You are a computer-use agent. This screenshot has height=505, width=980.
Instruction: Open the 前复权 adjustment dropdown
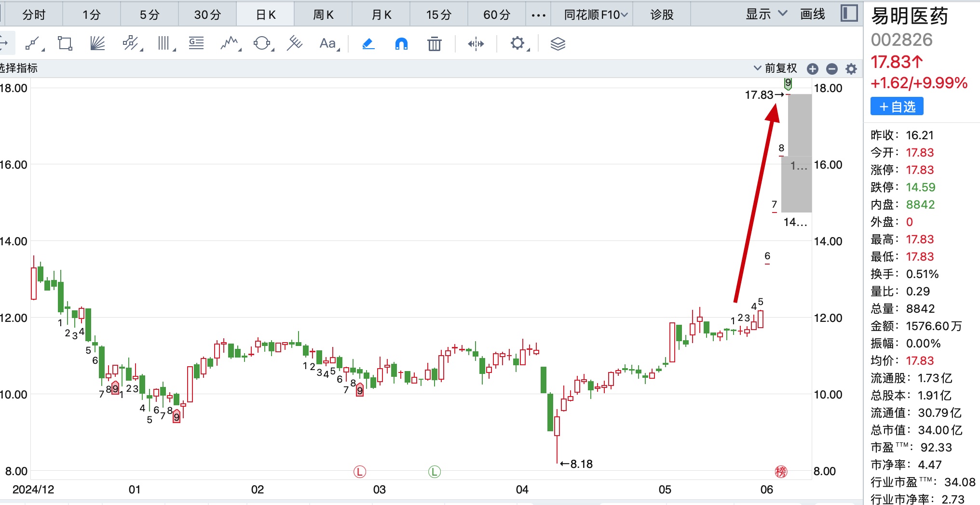point(776,68)
